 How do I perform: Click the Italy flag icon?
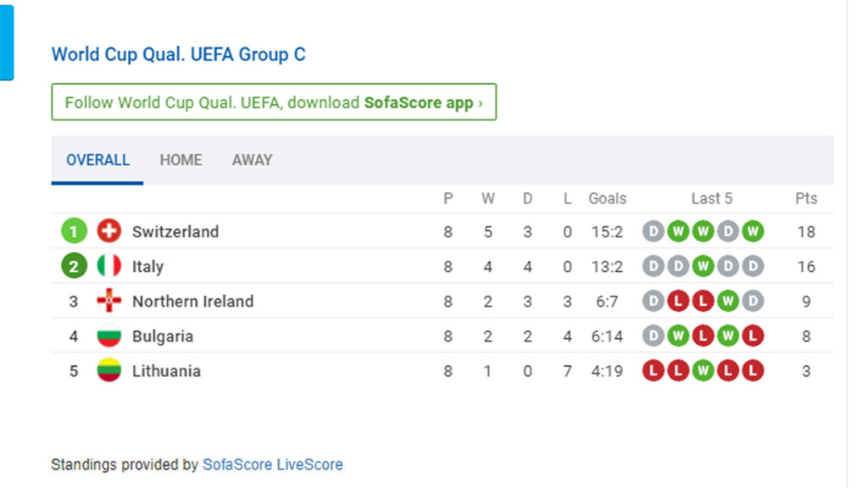click(109, 265)
